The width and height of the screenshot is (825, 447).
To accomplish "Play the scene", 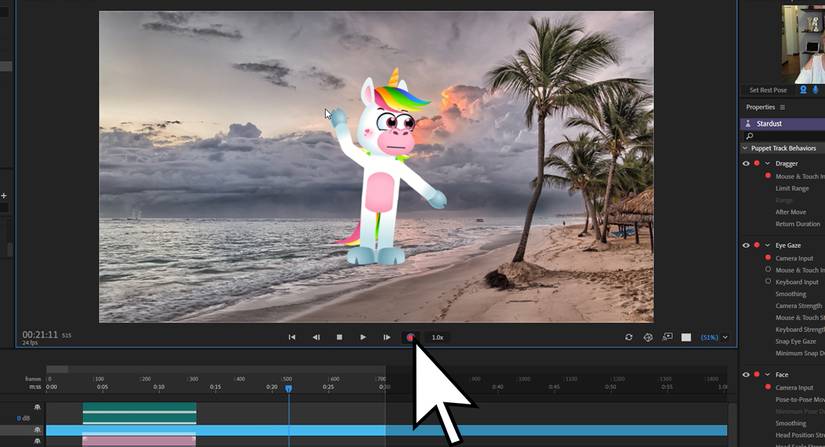I will click(363, 337).
